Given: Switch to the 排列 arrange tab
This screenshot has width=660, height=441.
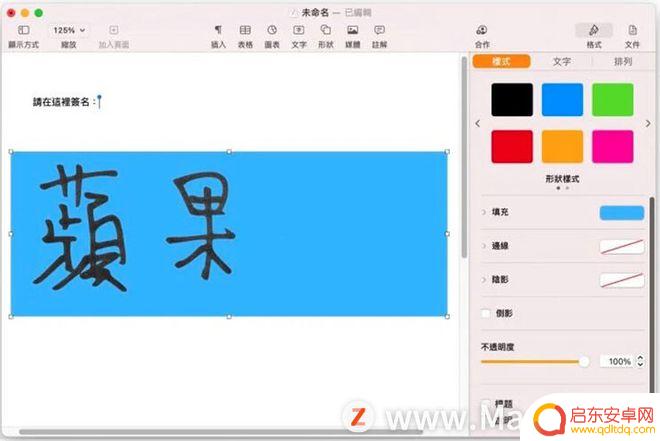Looking at the screenshot, I should pyautogui.click(x=623, y=61).
